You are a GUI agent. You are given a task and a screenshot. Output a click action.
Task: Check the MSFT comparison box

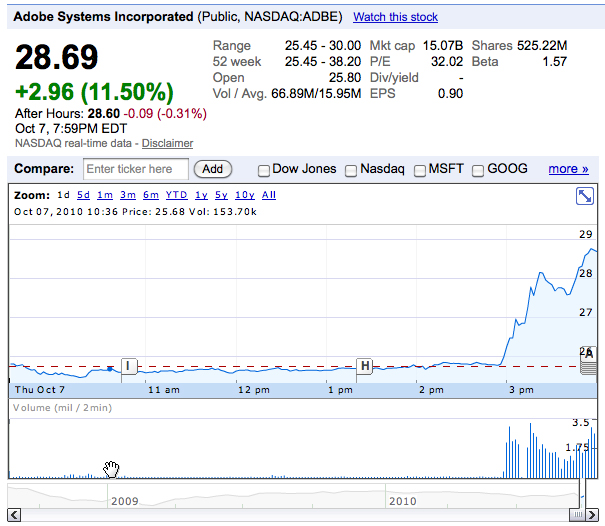[419, 171]
